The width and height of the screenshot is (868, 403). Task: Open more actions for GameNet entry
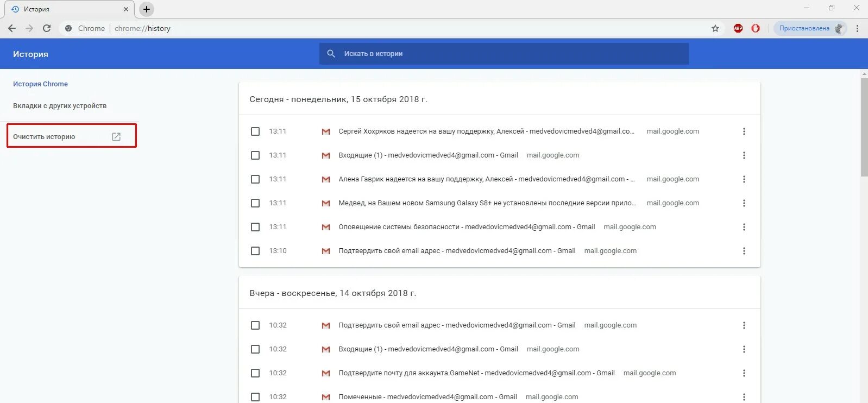point(744,373)
